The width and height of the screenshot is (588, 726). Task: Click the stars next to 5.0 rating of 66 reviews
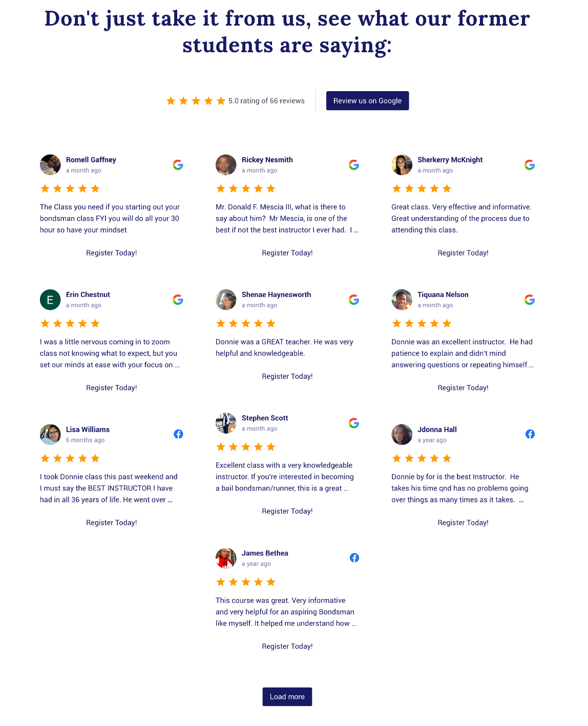[x=196, y=101]
